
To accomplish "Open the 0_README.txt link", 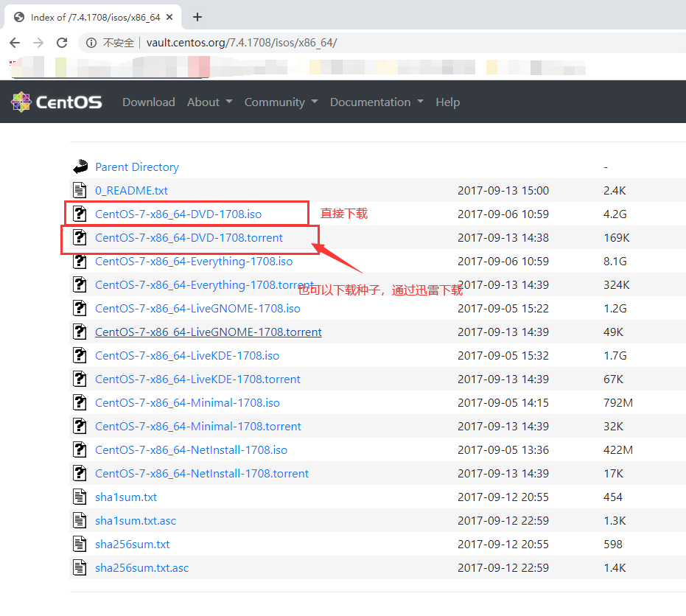I will (x=131, y=191).
